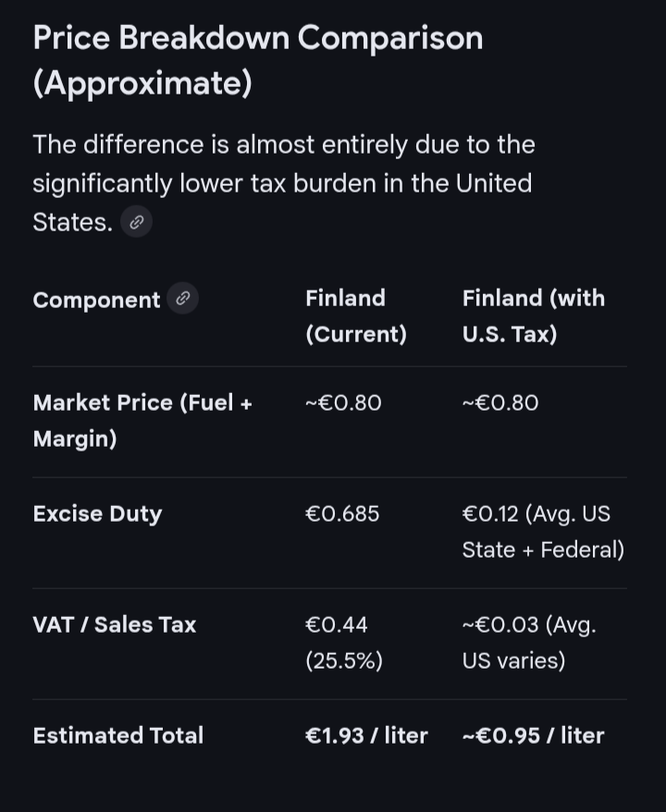Select the '~€0.95 / liter' total
The width and height of the screenshot is (666, 812).
[x=534, y=735]
